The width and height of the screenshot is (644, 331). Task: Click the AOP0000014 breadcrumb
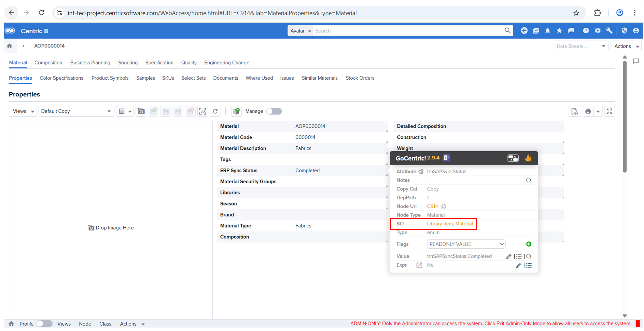point(49,46)
